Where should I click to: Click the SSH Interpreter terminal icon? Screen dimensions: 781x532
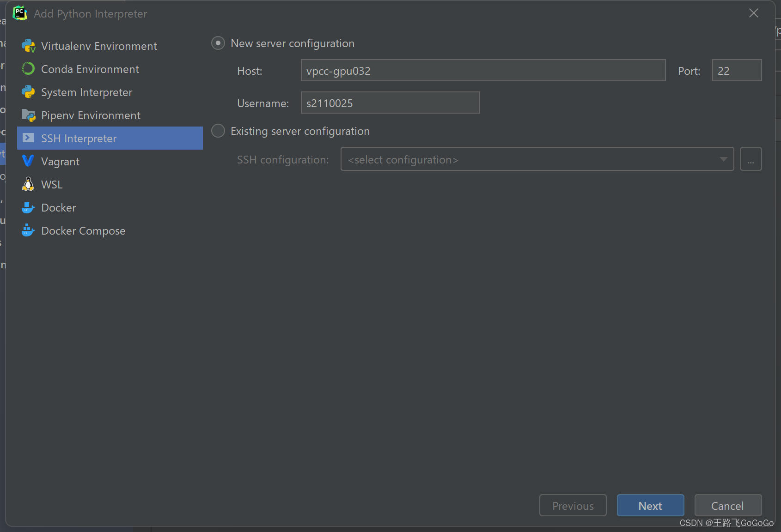(28, 138)
